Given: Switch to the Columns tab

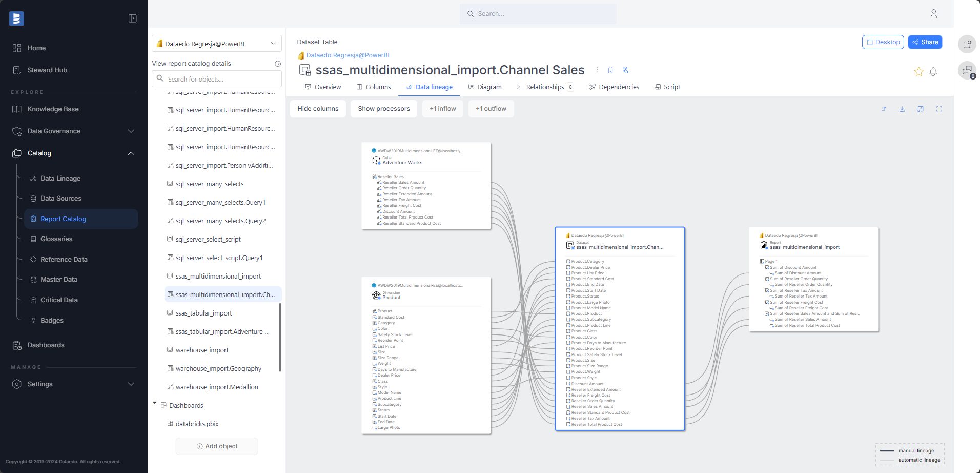Looking at the screenshot, I should [374, 87].
